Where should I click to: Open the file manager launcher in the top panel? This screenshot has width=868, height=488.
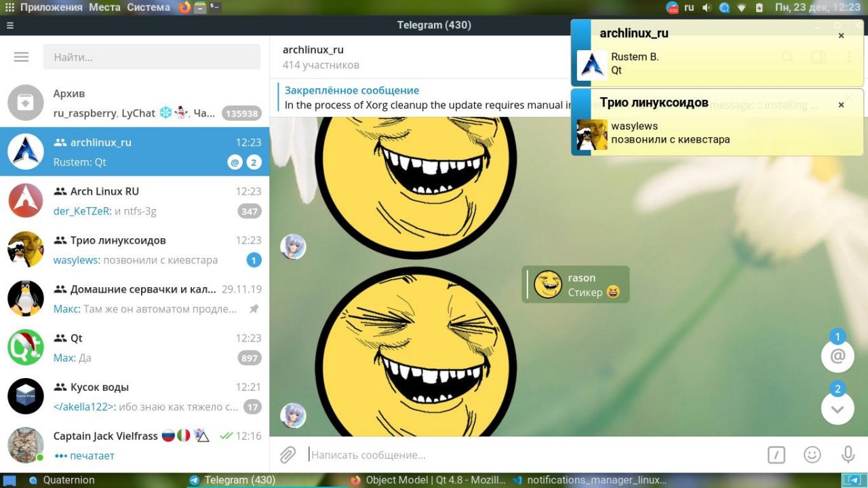coord(200,7)
